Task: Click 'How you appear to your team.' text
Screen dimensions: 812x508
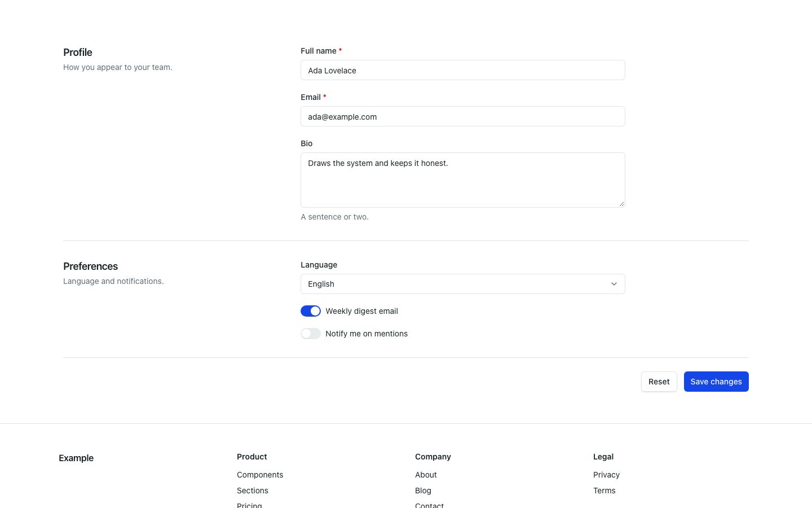Action: click(118, 67)
